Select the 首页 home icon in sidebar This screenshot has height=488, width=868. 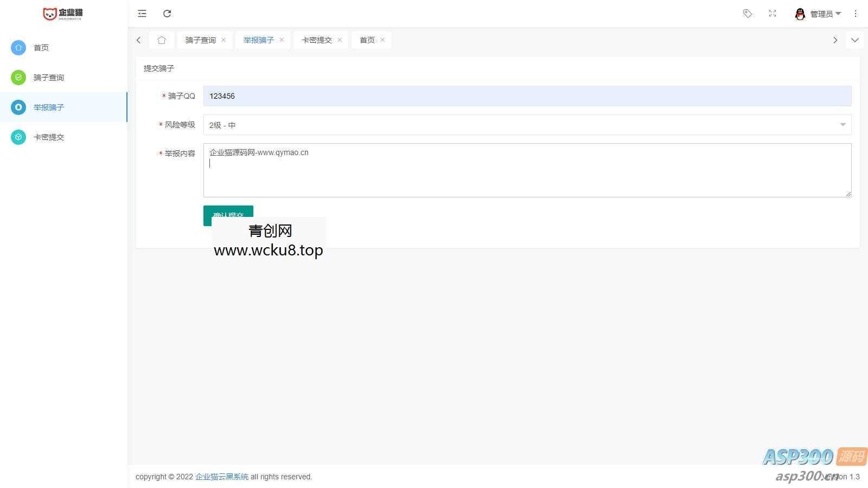18,48
